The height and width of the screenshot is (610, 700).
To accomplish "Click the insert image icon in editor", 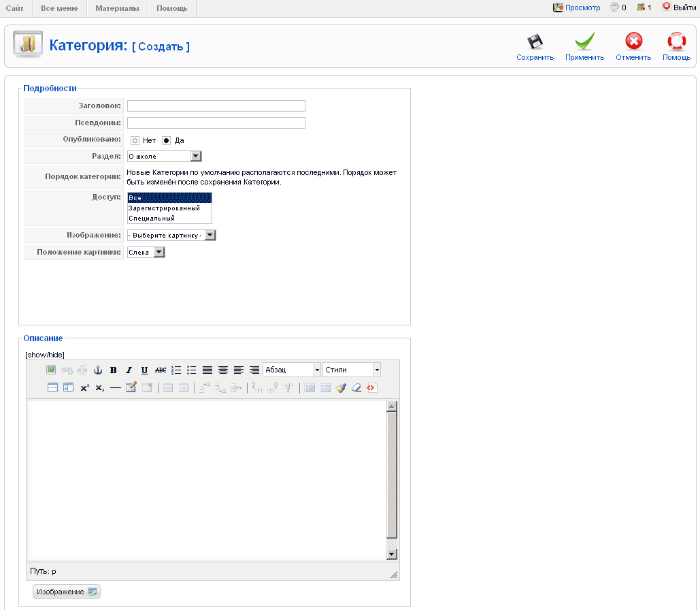I will pos(51,370).
